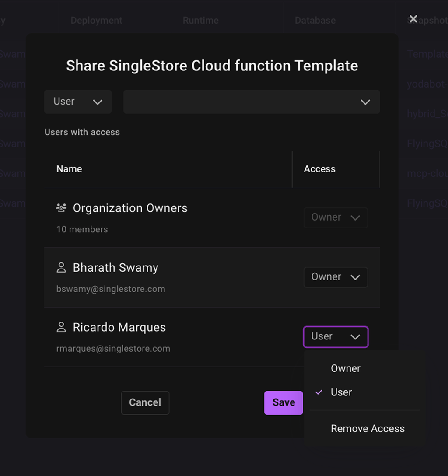The image size is (448, 476).
Task: Click the Runtime column header behind dialog
Action: (x=201, y=20)
